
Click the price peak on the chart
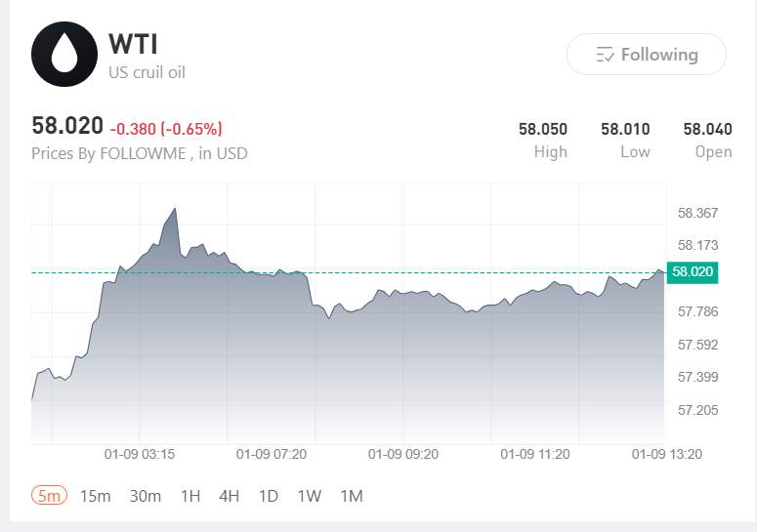point(175,209)
